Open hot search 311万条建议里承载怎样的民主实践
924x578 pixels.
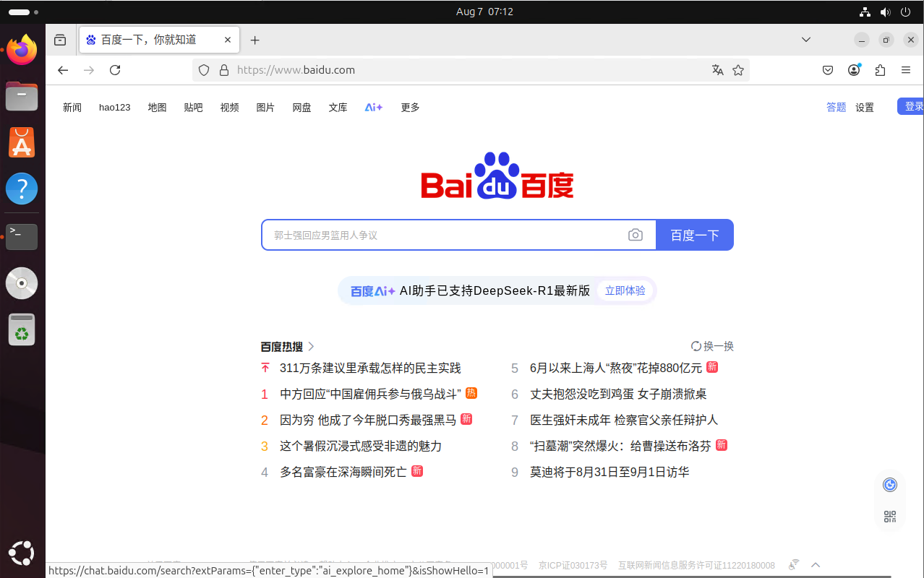coord(370,368)
